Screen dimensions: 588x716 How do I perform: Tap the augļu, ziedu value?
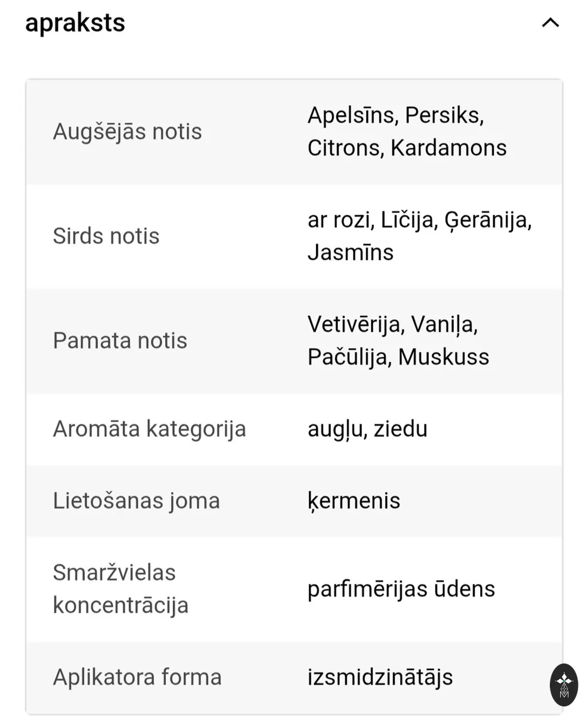tap(367, 429)
